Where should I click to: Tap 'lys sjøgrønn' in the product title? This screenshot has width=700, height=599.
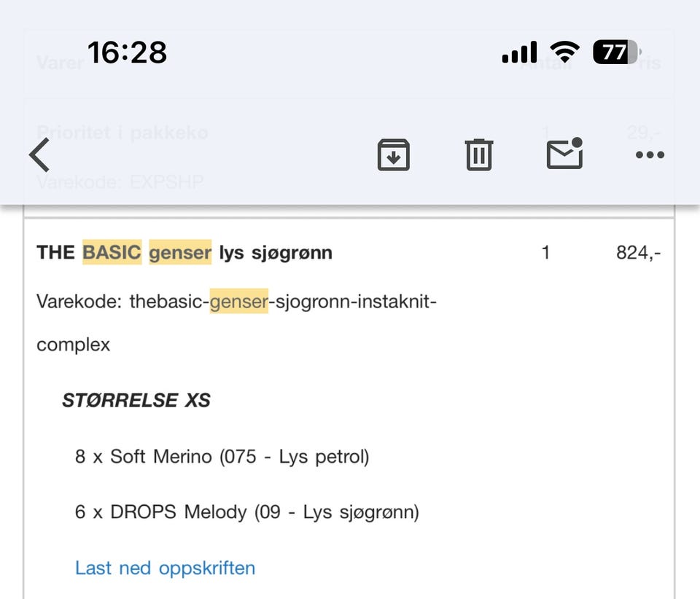pyautogui.click(x=276, y=252)
